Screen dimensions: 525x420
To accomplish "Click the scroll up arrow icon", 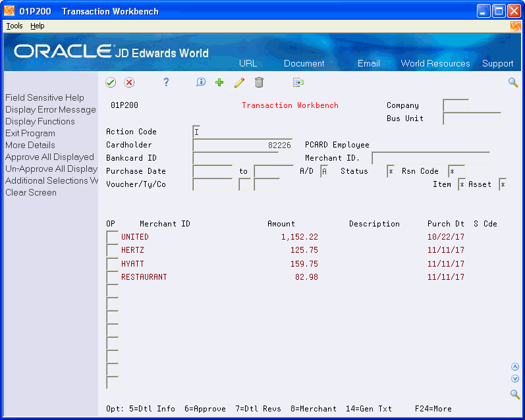I will 515,367.
